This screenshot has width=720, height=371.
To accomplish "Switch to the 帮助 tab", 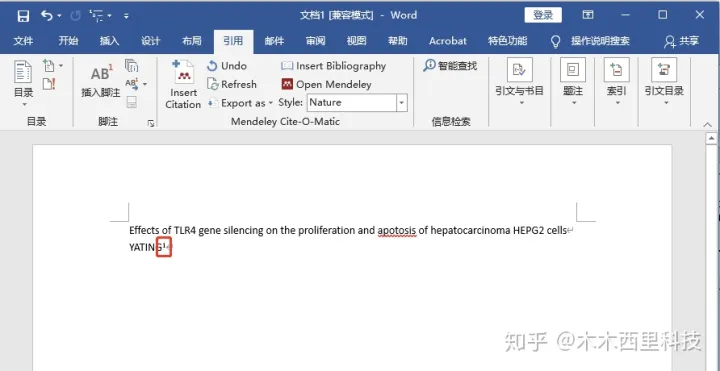I will pos(398,41).
